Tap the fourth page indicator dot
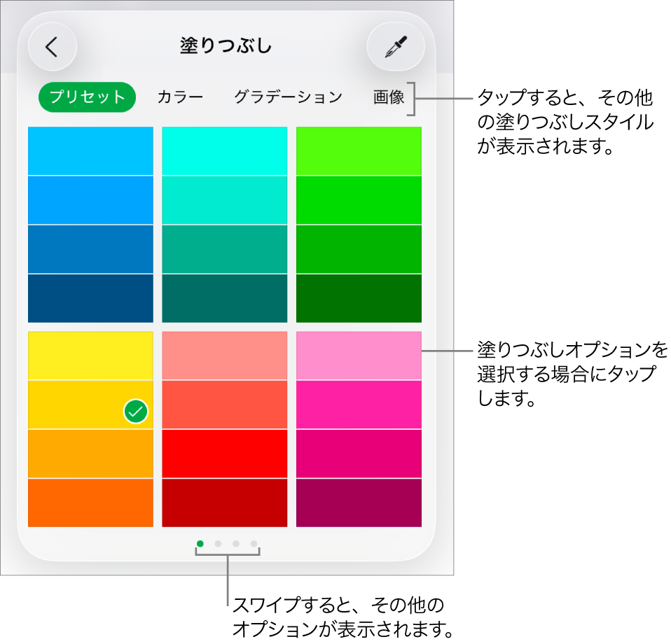The height and width of the screenshot is (644, 671). click(x=253, y=543)
